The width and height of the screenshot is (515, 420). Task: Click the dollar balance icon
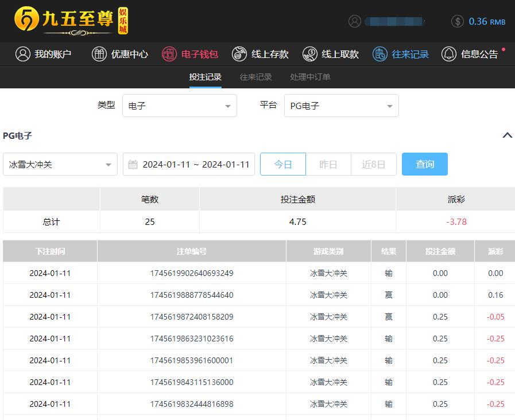[458, 21]
